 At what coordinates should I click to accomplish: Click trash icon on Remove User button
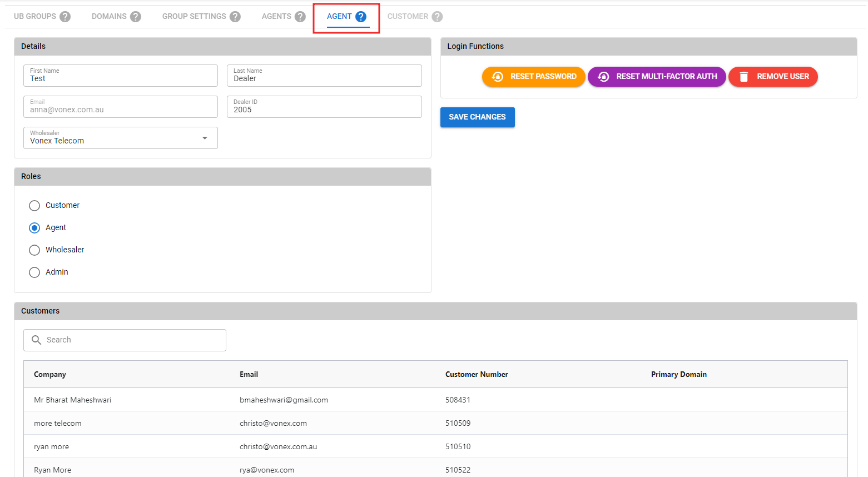(x=744, y=77)
